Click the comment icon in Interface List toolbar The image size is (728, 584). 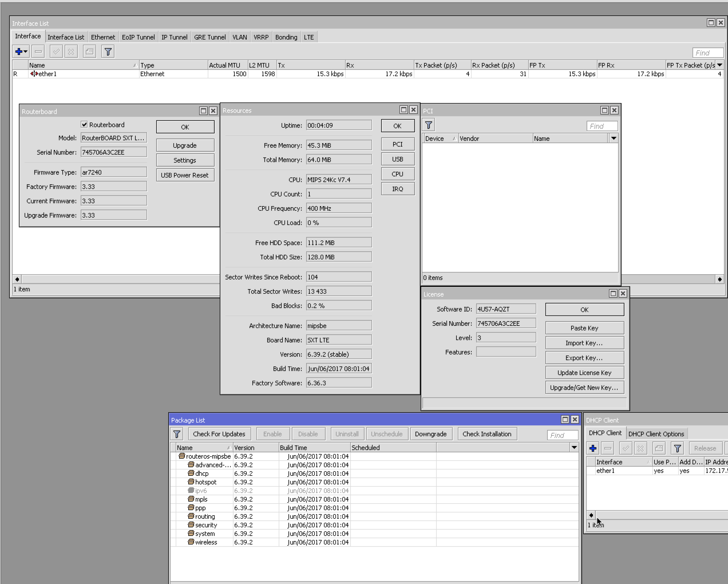pos(90,52)
